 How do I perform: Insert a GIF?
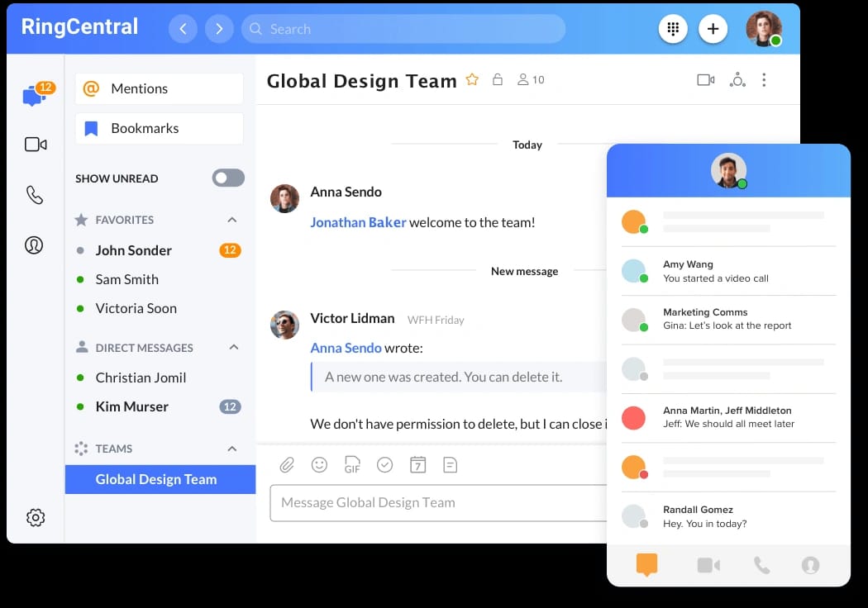coord(352,465)
